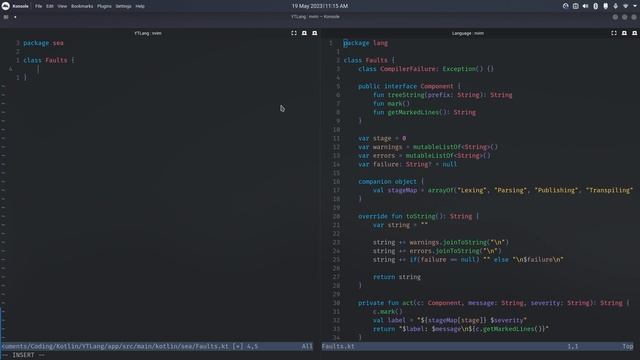Click the middle header icon in YTLang pane
640x360 pixels.
click(304, 33)
